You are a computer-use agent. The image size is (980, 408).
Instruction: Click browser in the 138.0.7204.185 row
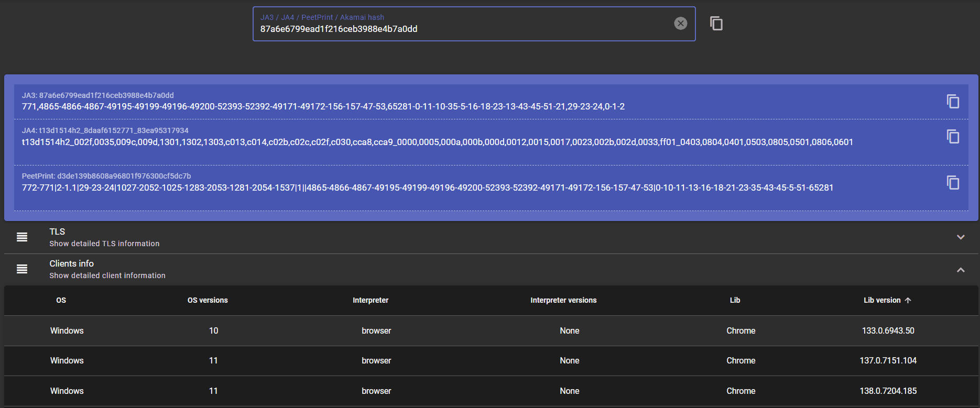tap(376, 391)
